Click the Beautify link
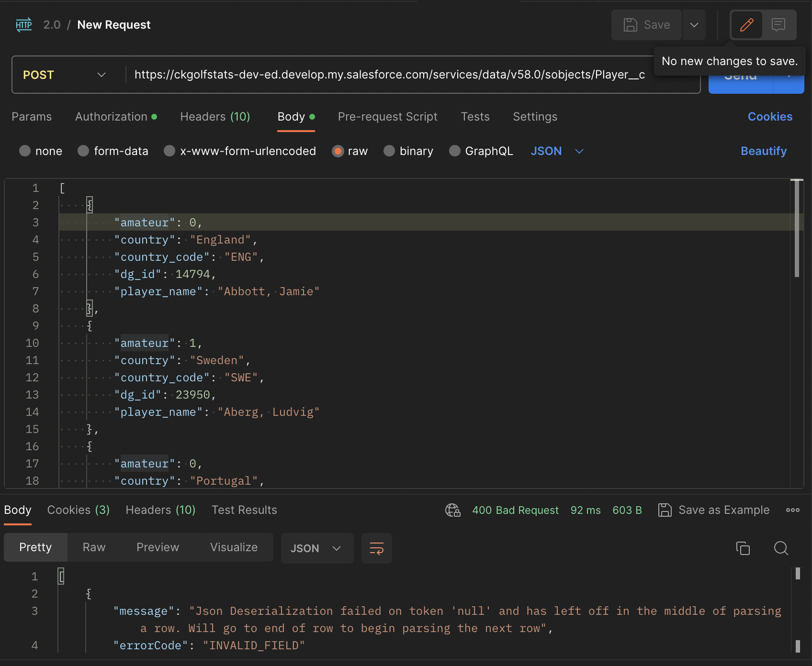Screen dimensions: 812x666 763,151
